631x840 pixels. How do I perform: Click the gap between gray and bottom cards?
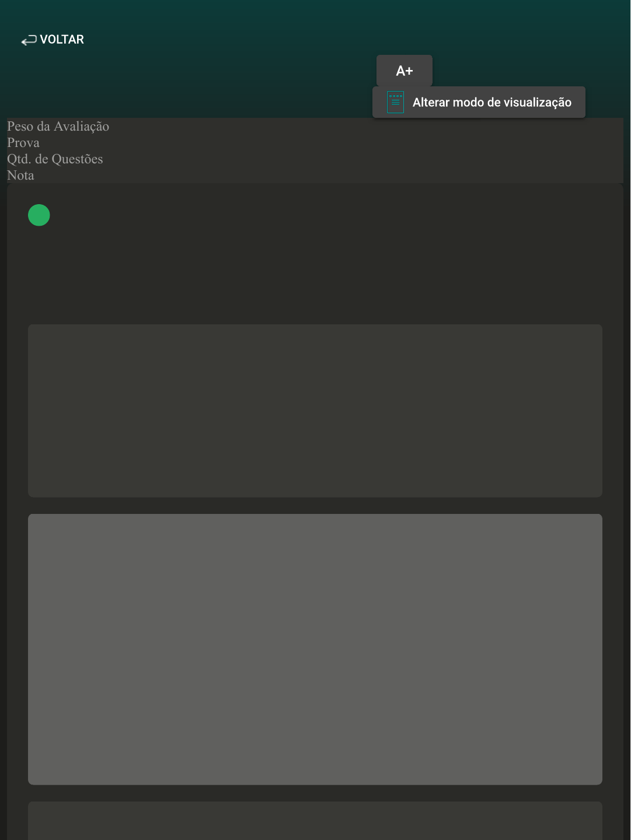coord(315,793)
